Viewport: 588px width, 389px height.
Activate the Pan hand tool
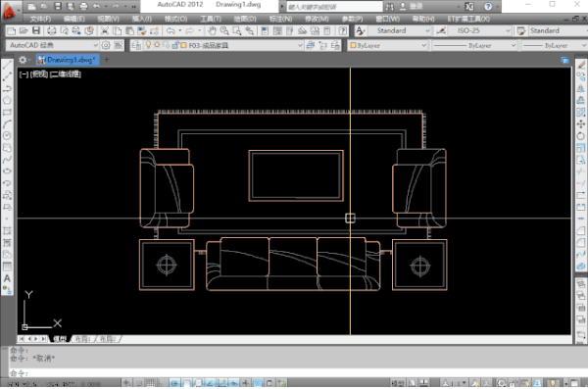212,30
